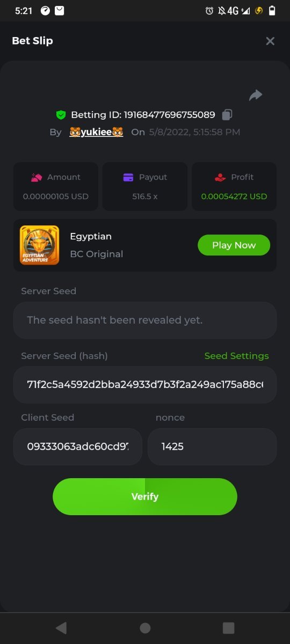Viewport: 290px width, 644px height.
Task: Tap the purple Payout card icon
Action: point(128,177)
